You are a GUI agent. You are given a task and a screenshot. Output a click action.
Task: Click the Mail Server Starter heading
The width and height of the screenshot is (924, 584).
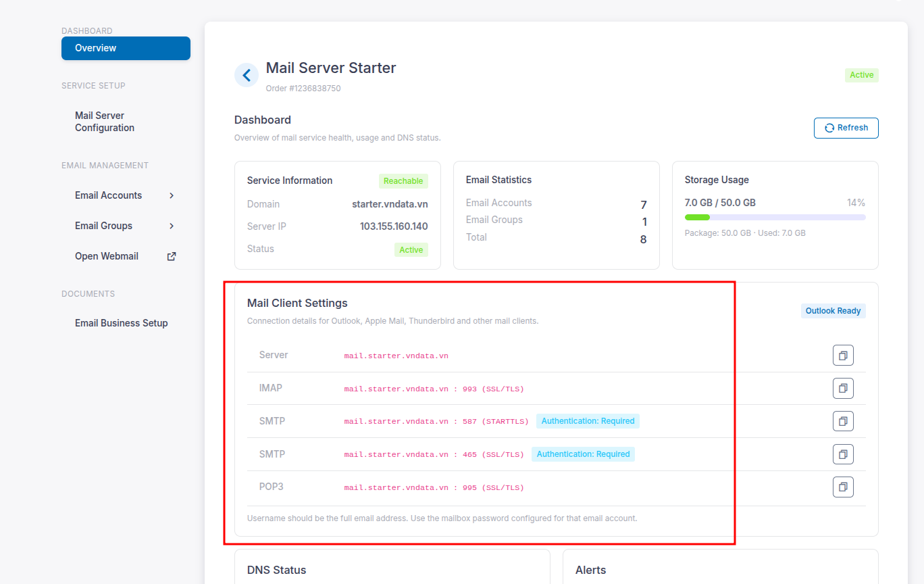coord(331,68)
